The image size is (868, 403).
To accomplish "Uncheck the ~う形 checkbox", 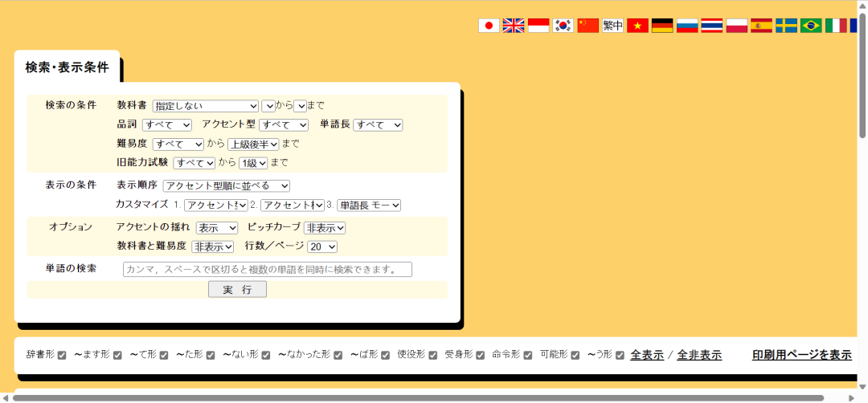I will (620, 356).
